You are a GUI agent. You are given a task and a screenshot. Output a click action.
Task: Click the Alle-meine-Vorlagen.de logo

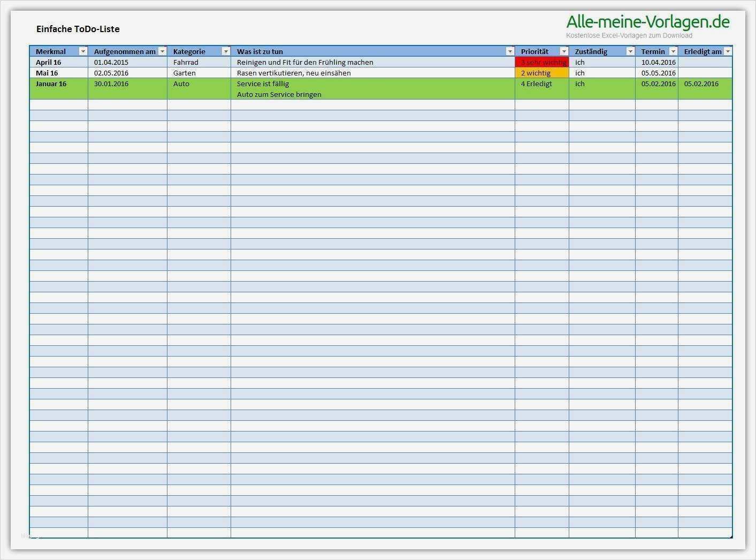pos(647,22)
